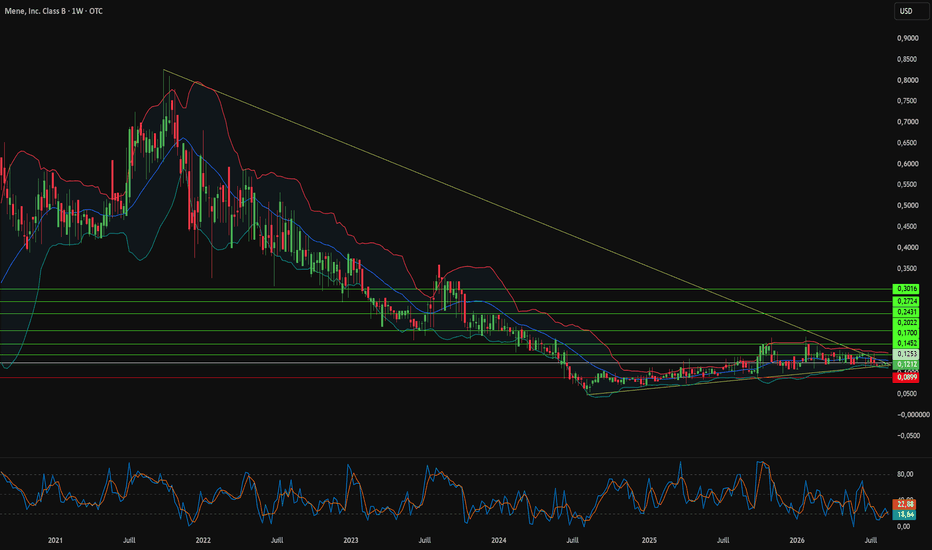Click the Mene, Inc. Class B chart title

click(53, 11)
